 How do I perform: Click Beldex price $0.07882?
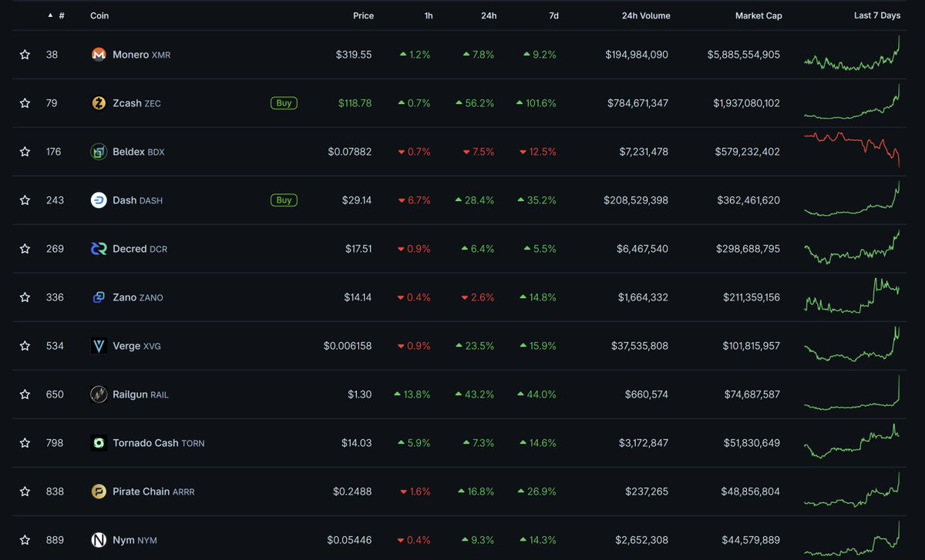(x=350, y=152)
